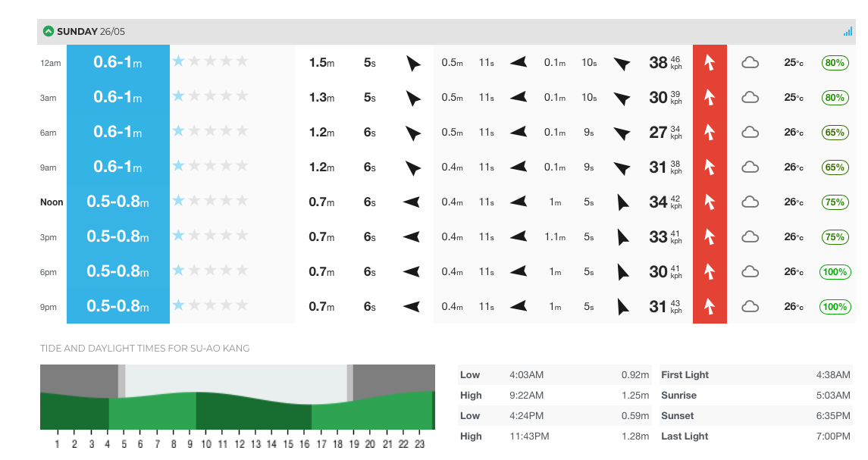Click the cloud icon in 3am row
The height and width of the screenshot is (460, 868).
[750, 98]
